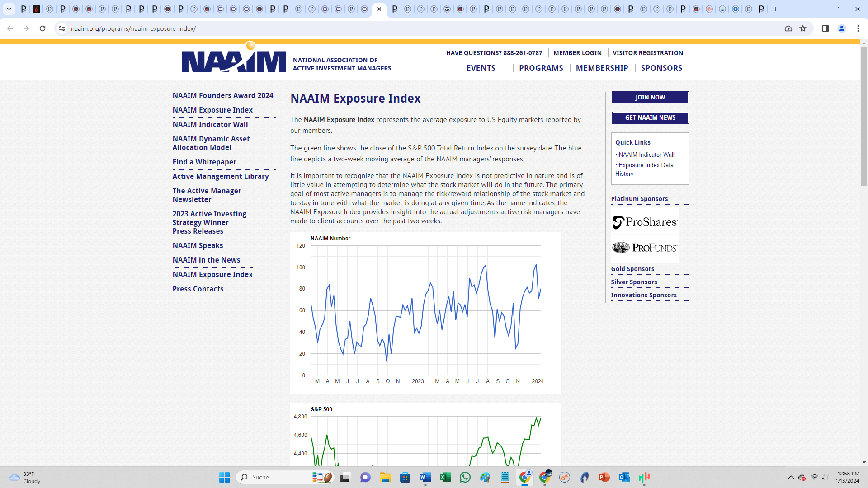Click the JOIN NOW button

click(x=650, y=97)
